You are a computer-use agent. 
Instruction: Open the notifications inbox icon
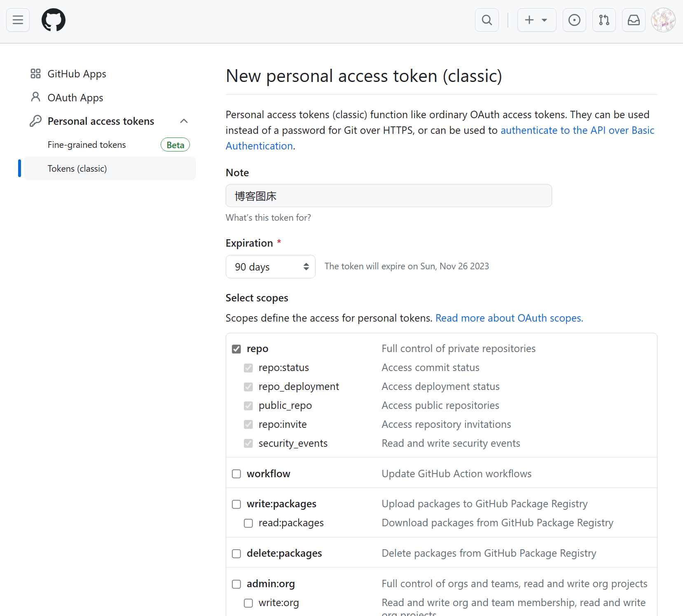[x=634, y=20]
